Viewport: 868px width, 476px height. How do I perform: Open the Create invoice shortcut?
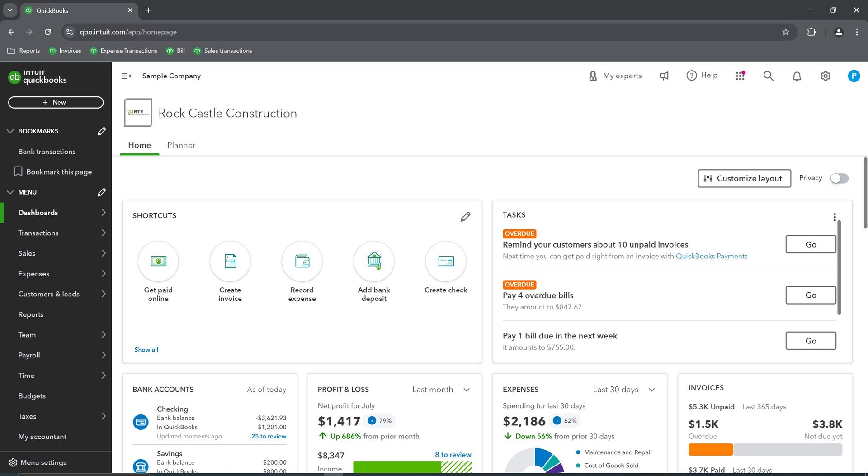230,261
